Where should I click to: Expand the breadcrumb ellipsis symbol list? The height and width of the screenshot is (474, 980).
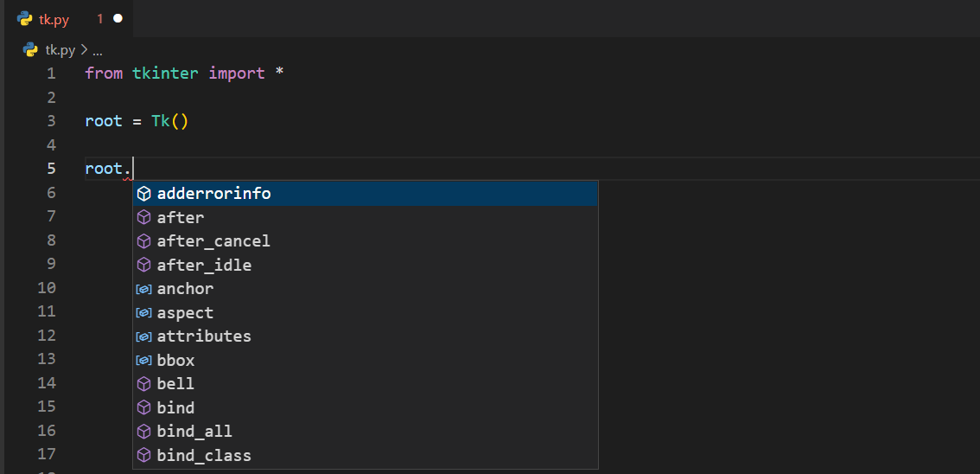[x=97, y=50]
